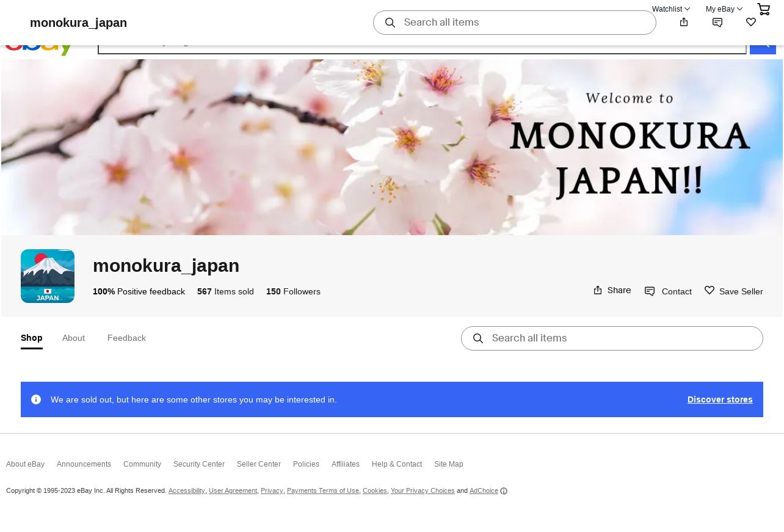Click the 150 Followers text
This screenshot has height=532, width=784.
[x=293, y=292]
